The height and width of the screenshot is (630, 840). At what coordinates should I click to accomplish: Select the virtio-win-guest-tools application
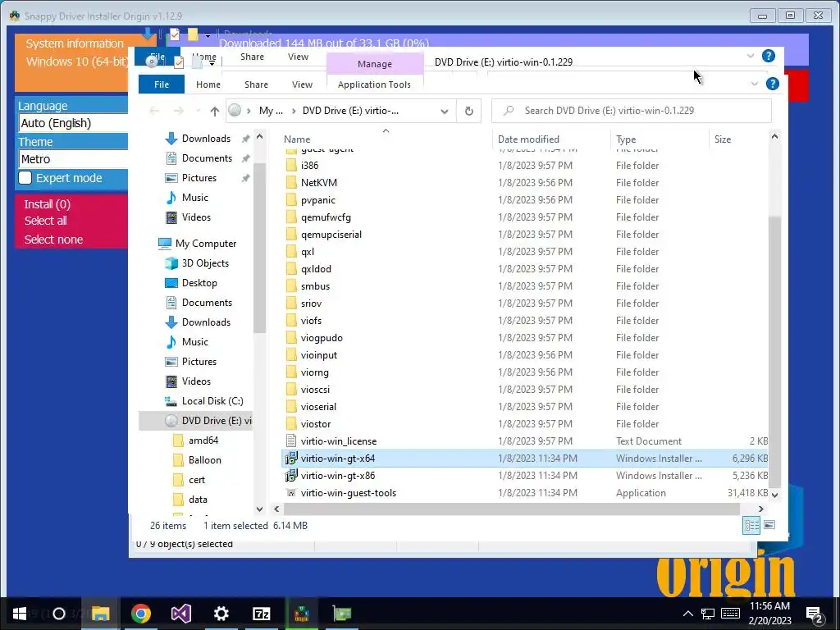pyautogui.click(x=348, y=493)
